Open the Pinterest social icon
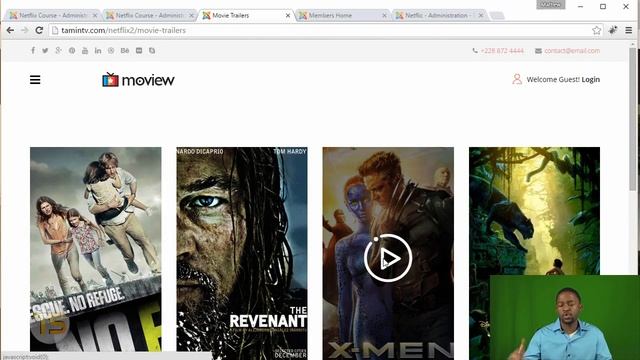 click(x=72, y=51)
